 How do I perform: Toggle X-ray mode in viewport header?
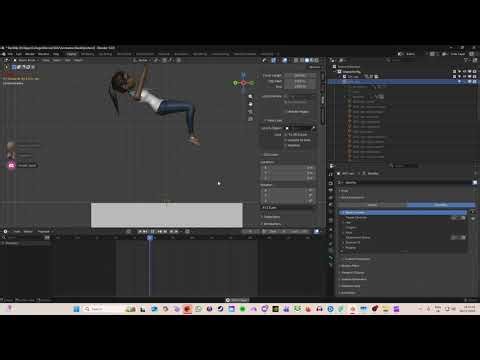coord(296,60)
